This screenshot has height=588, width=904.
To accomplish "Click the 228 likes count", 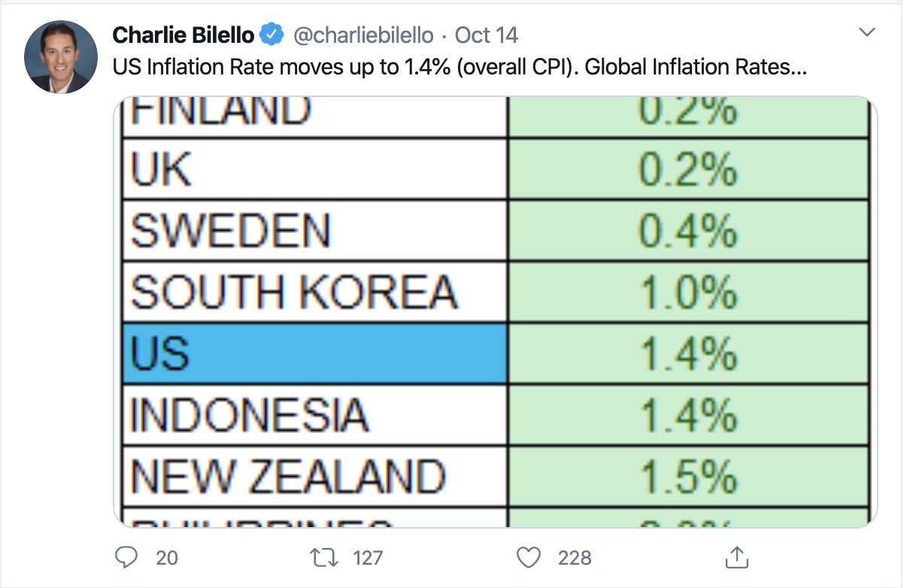I will tap(575, 558).
